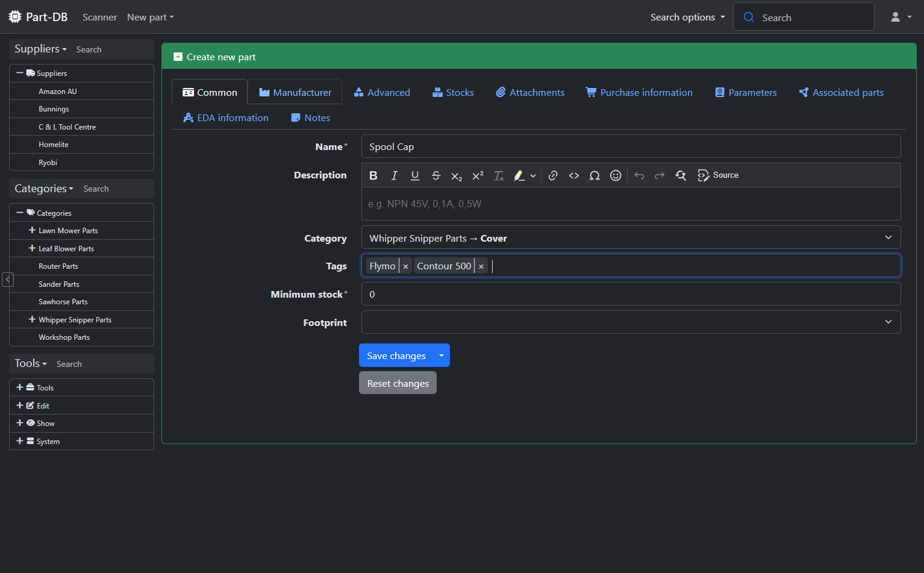Open find and replace in editor
924x573 pixels.
(x=681, y=175)
